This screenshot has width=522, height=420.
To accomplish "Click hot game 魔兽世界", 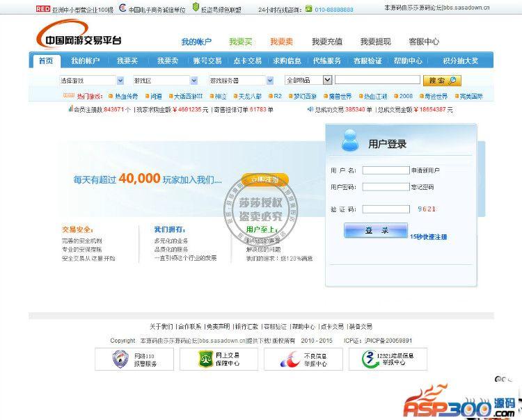I will click(x=340, y=97).
